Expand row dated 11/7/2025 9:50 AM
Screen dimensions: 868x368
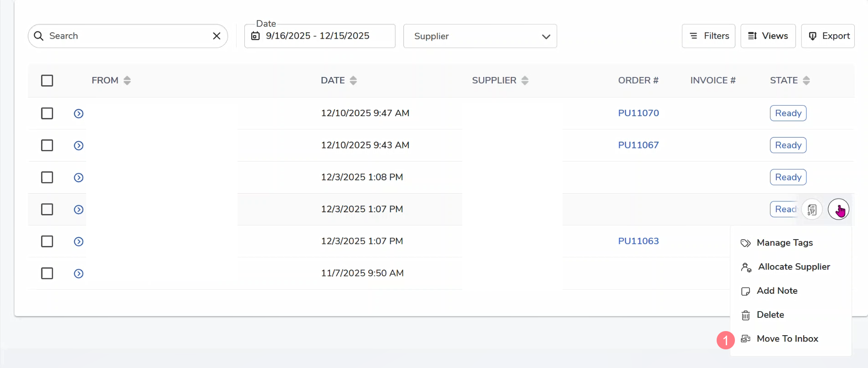pyautogui.click(x=78, y=273)
